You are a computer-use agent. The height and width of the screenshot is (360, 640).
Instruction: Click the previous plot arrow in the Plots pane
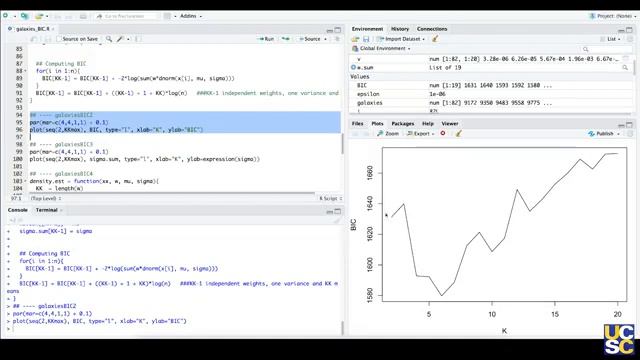tap(355, 133)
